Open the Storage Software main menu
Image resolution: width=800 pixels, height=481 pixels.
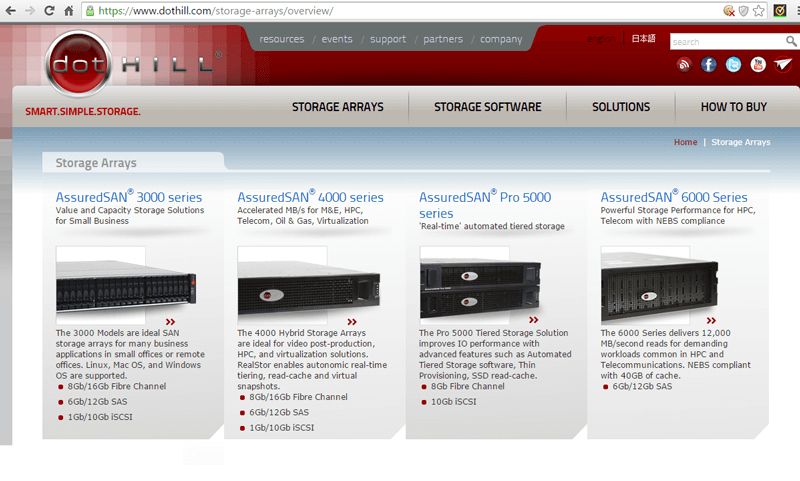(488, 107)
